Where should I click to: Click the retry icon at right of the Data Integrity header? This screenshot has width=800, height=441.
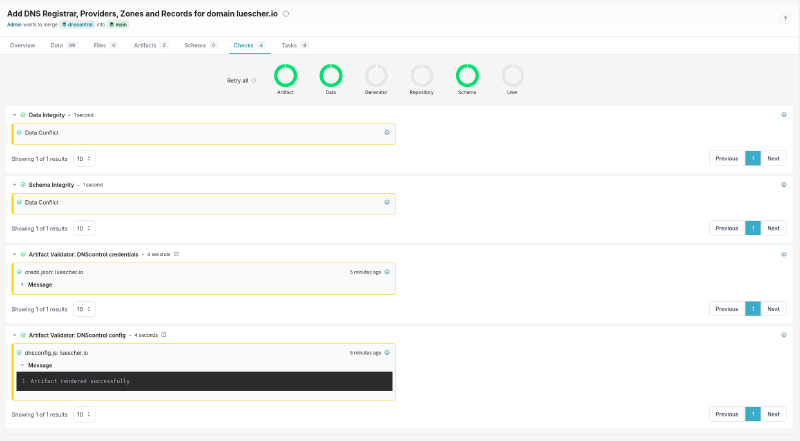[x=784, y=115]
